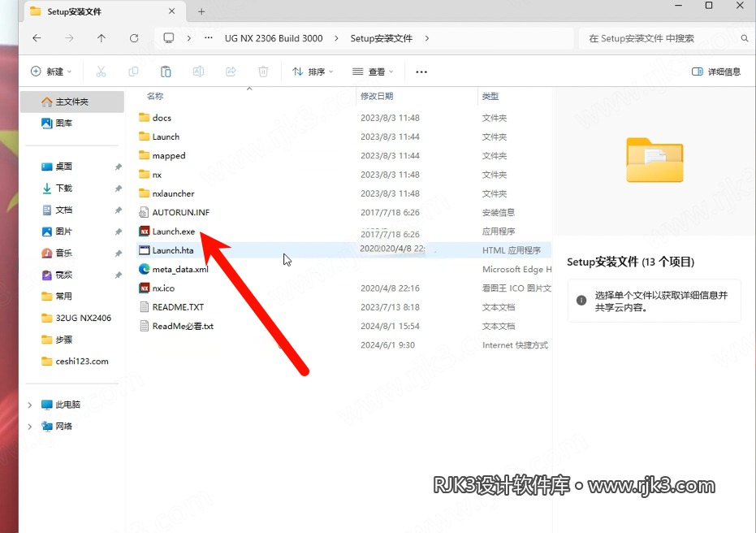Unpin 桌面 via its pin icon
Viewport: 756px width, 533px height.
tap(118, 167)
